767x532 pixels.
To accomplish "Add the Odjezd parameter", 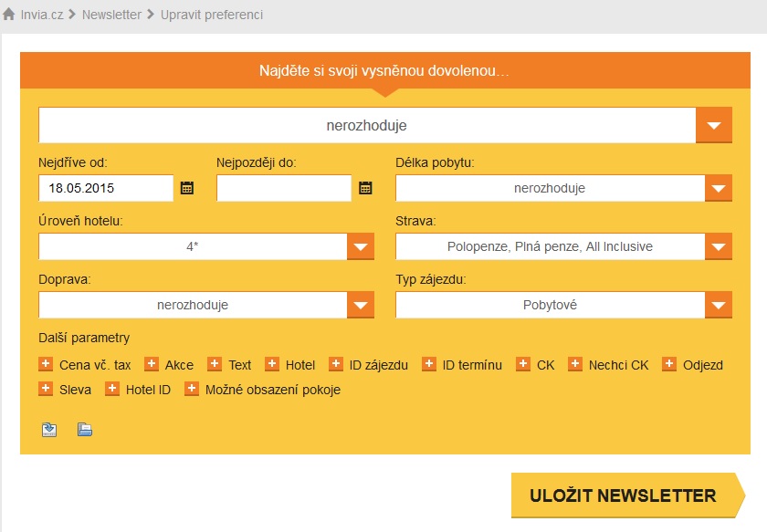I will (x=669, y=364).
